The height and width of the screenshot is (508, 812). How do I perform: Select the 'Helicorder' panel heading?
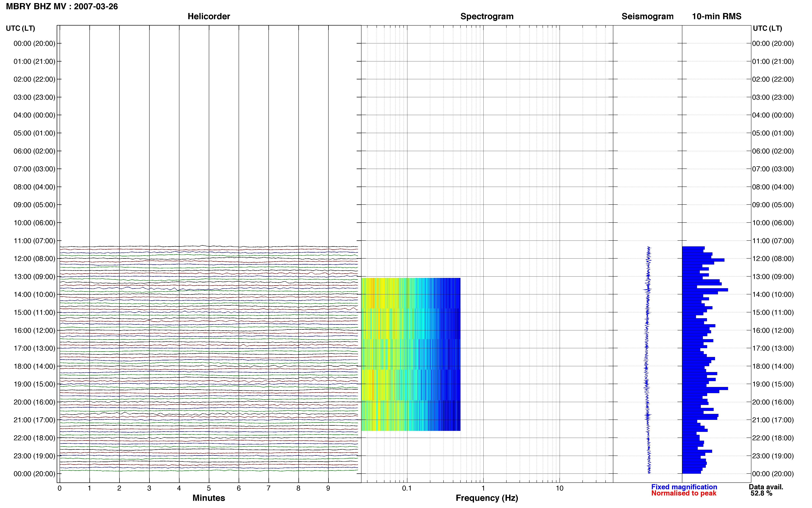[209, 16]
